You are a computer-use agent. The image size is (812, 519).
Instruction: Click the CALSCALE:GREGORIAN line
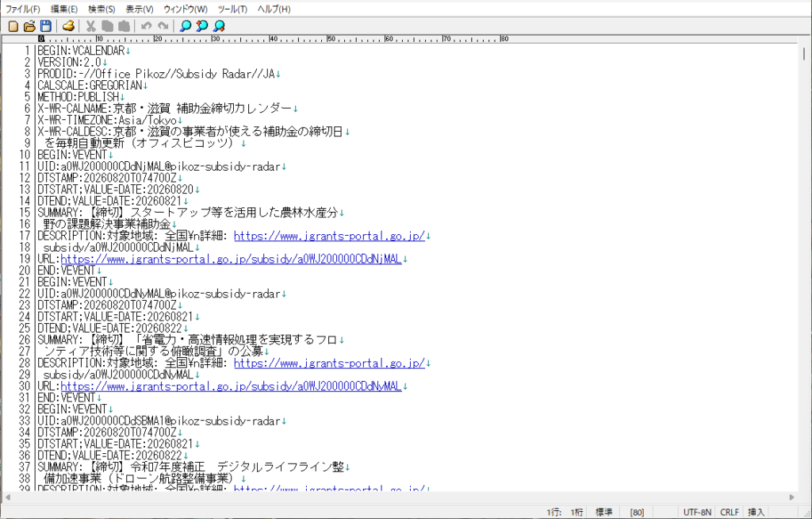[x=90, y=86]
